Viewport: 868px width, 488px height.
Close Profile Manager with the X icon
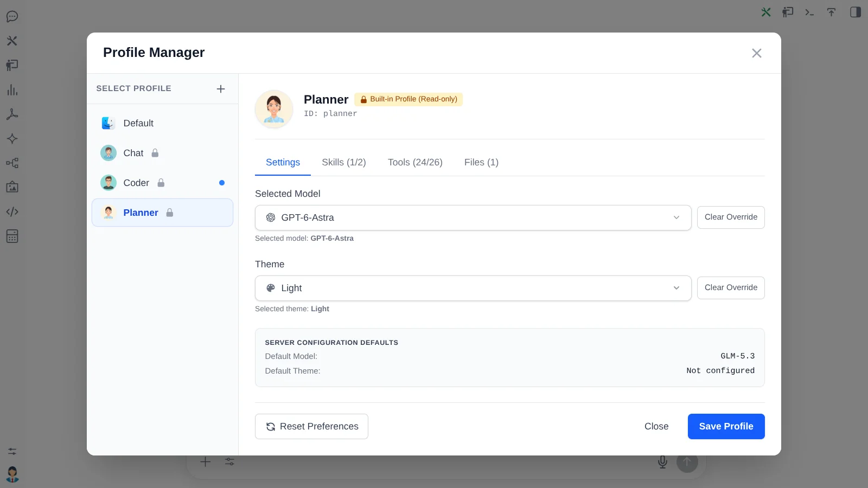coord(757,53)
